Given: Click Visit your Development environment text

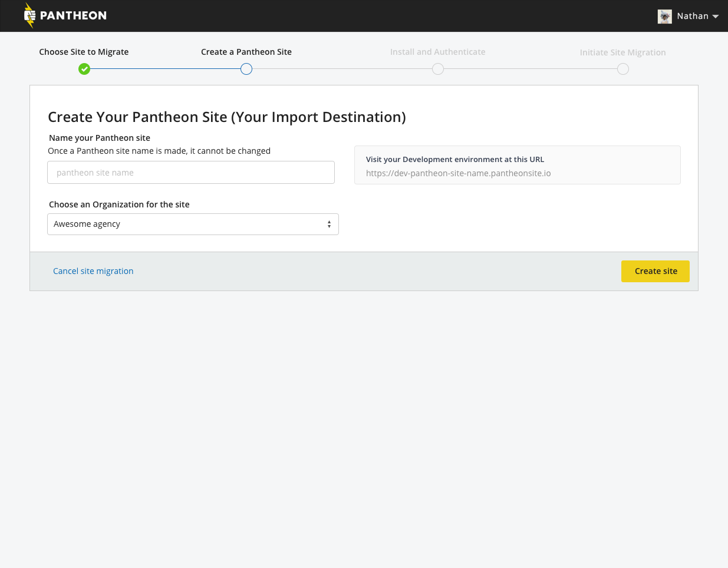Looking at the screenshot, I should pos(455,159).
